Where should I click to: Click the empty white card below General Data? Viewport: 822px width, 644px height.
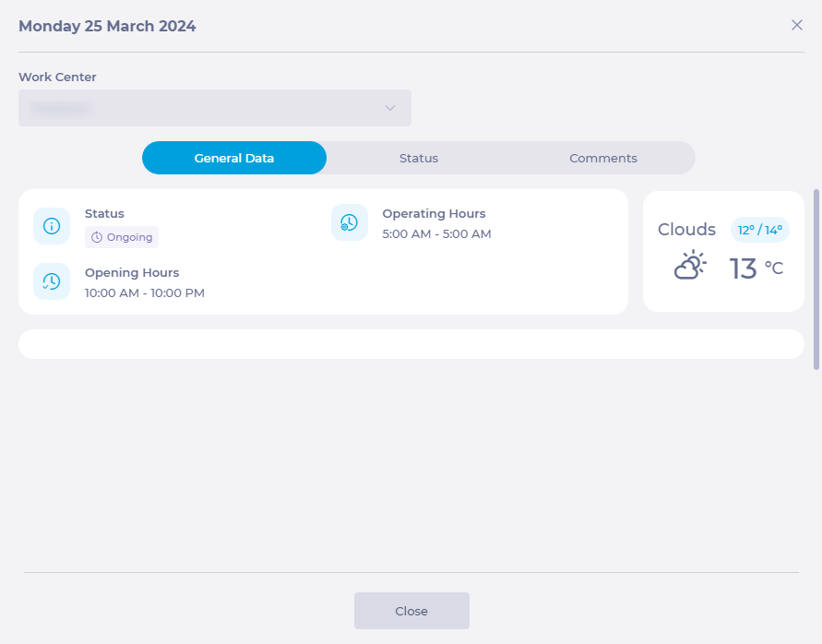coord(411,344)
